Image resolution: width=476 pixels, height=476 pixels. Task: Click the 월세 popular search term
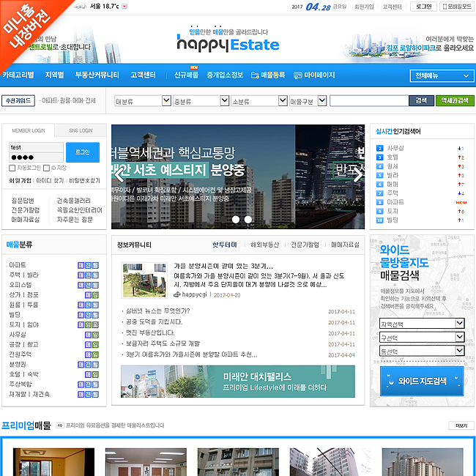(393, 166)
